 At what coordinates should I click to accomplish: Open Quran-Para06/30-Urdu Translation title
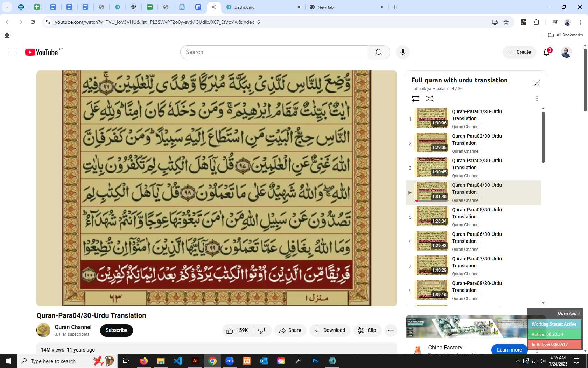477,238
